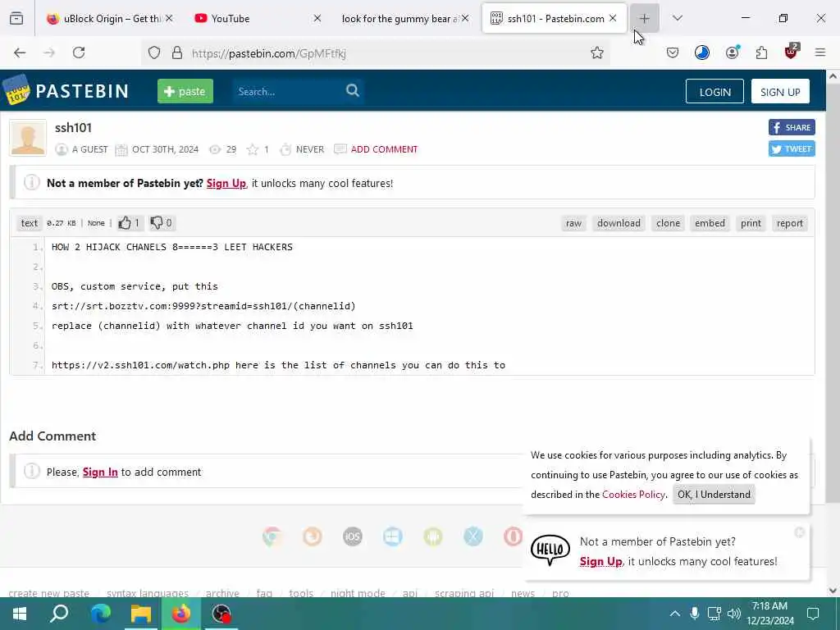840x630 pixels.
Task: Open tracking protection shield icon
Action: (x=154, y=52)
